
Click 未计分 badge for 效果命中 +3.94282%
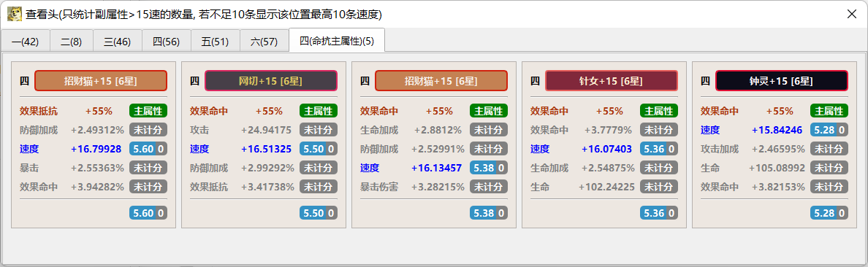[x=148, y=186]
